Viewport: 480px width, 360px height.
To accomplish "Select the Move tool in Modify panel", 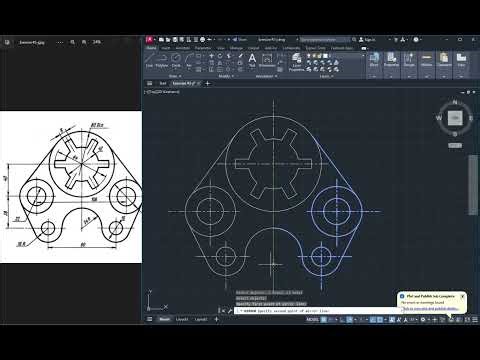I will [x=212, y=56].
